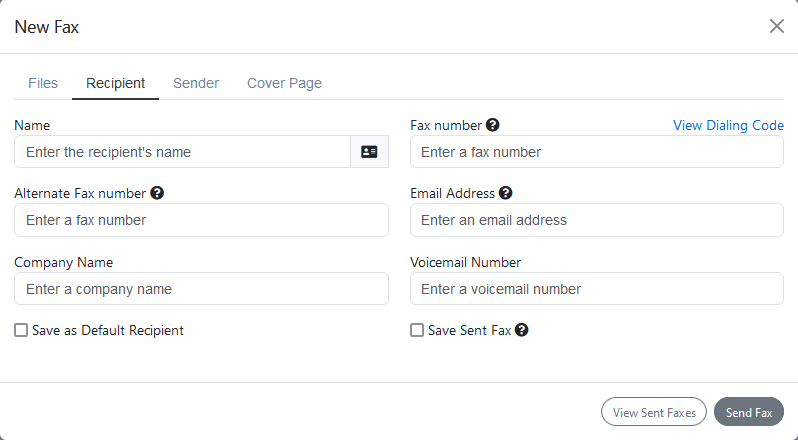Viewport: 798px width, 440px height.
Task: Click the New Fax dialog title
Action: [47, 27]
